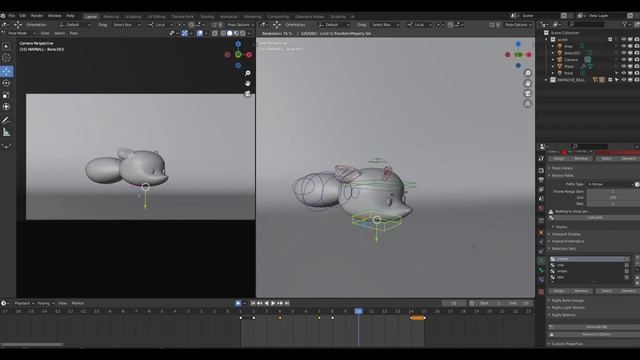Switch to the Layout workspace tab
This screenshot has width=640, height=360.
point(91,17)
